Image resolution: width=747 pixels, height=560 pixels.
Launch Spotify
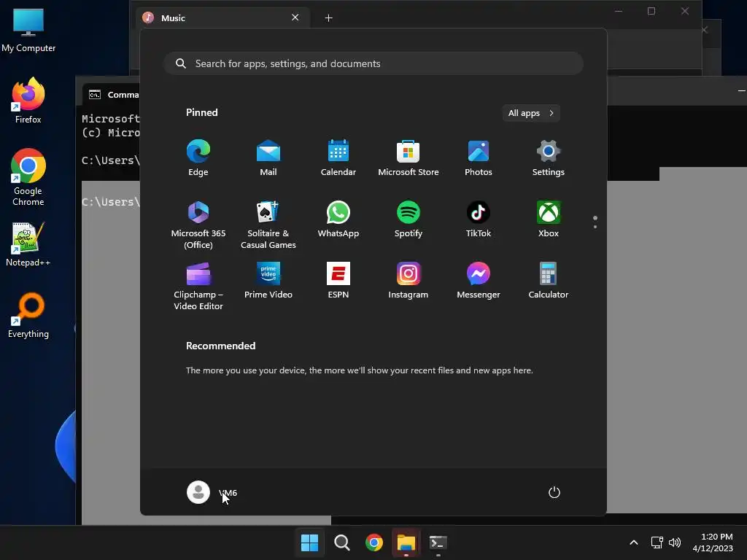[x=409, y=220]
